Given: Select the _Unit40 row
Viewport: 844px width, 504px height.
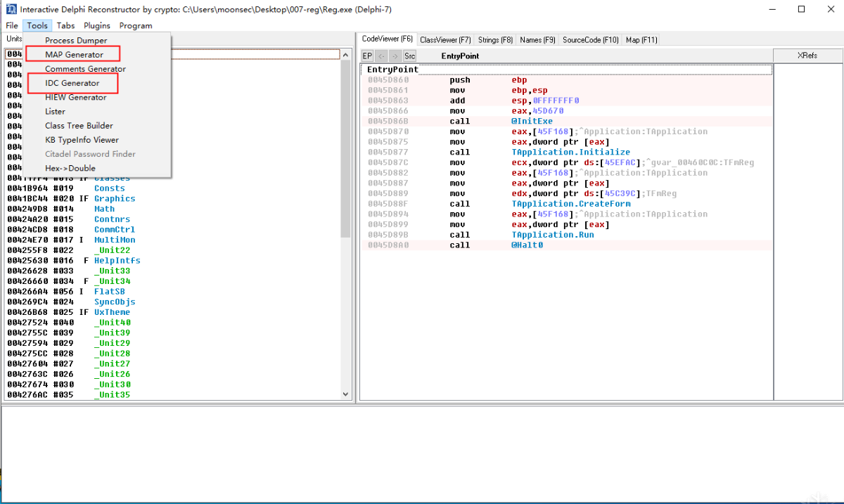Looking at the screenshot, I should coord(172,323).
